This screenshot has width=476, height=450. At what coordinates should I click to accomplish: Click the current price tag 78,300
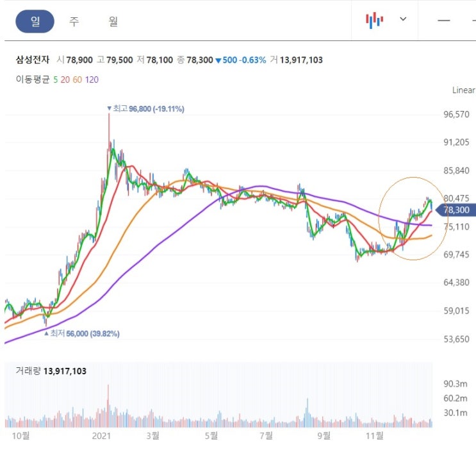click(456, 210)
